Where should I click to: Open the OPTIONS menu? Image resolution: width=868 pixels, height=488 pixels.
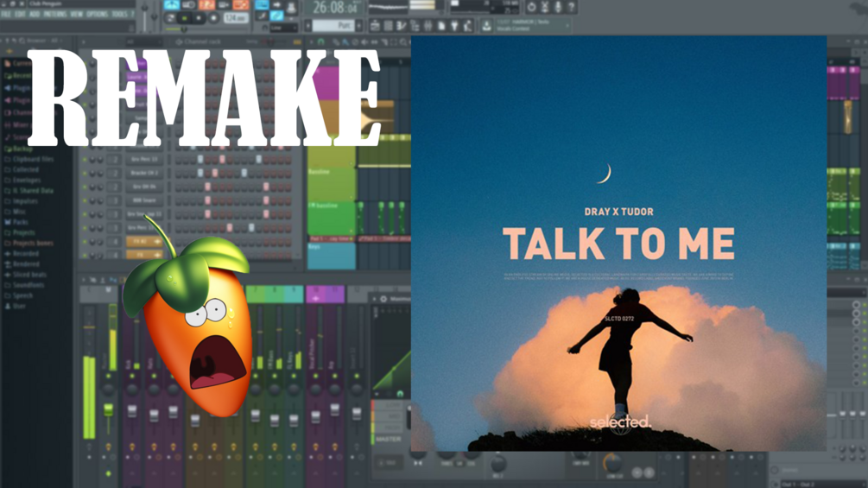click(97, 14)
